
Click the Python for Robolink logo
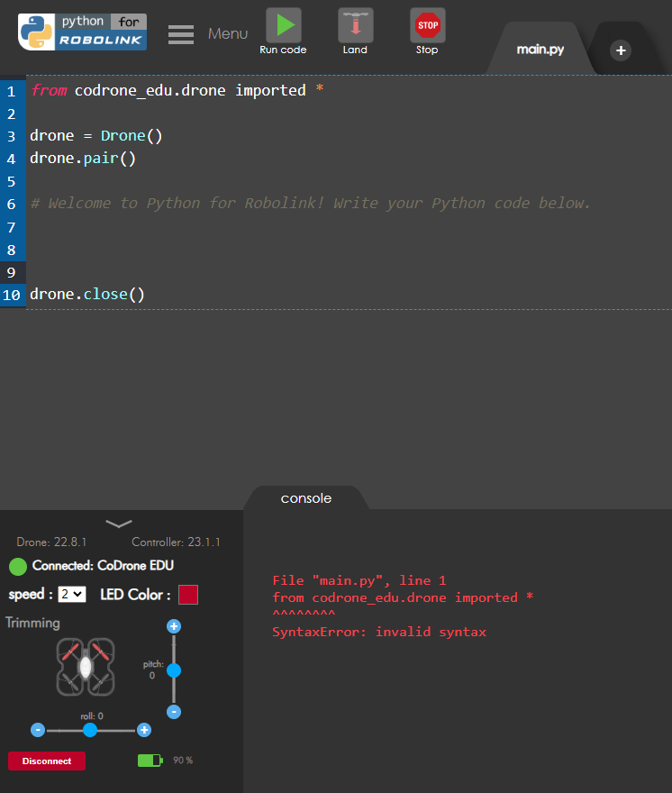[x=82, y=32]
